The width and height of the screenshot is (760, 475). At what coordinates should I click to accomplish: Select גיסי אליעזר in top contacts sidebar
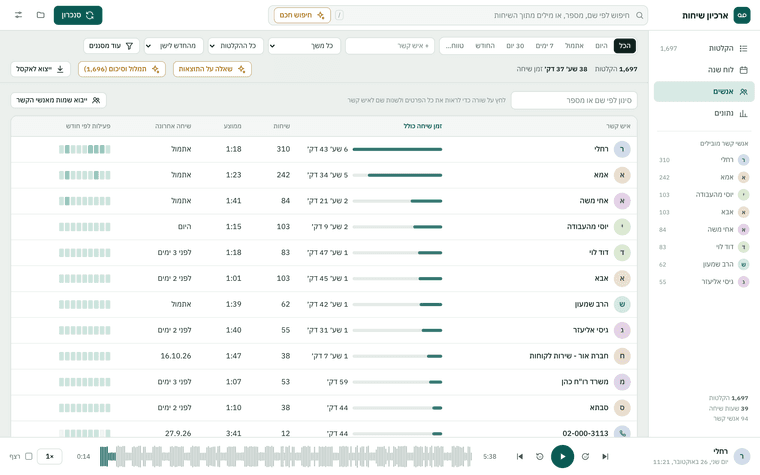[x=704, y=282]
